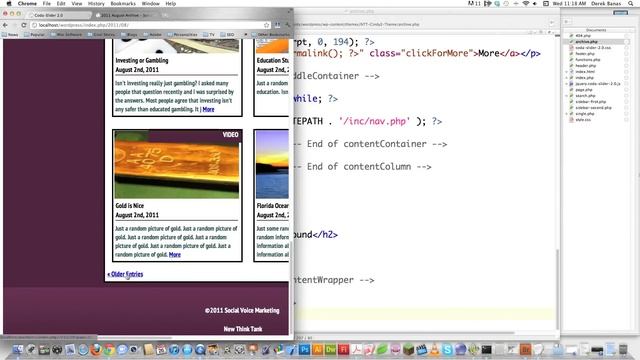The image size is (640, 360).
Task: Open Photoshop from the Dock
Action: (304, 350)
